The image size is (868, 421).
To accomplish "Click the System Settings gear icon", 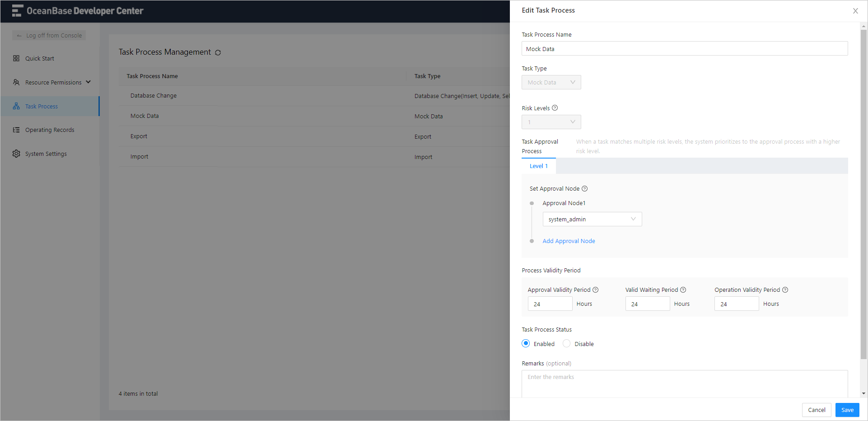I will pos(16,154).
